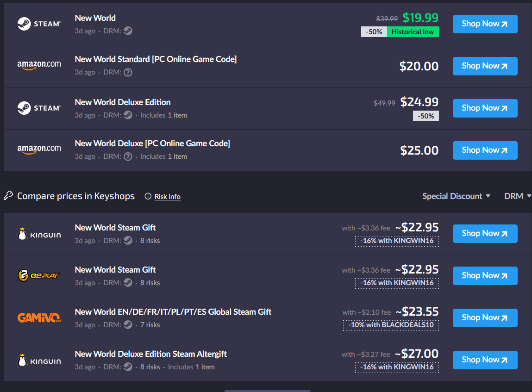This screenshot has height=392, width=532.
Task: Open the Risk info link
Action: [167, 197]
